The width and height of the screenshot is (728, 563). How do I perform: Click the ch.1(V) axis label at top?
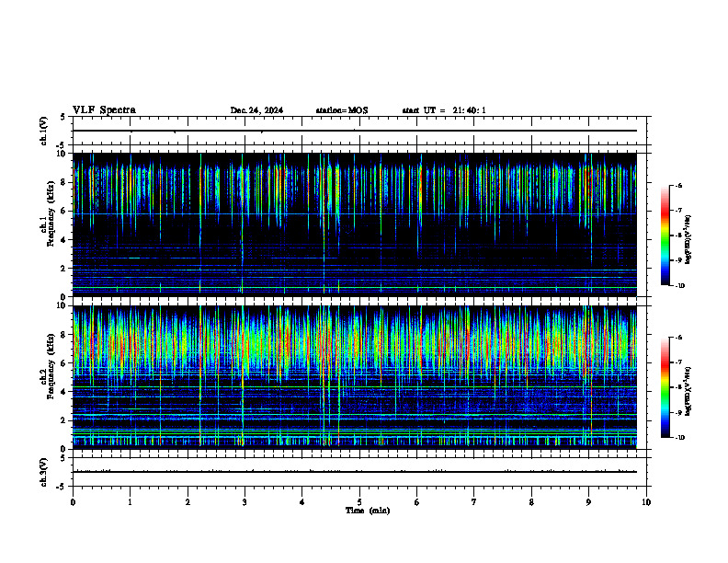tap(43, 131)
